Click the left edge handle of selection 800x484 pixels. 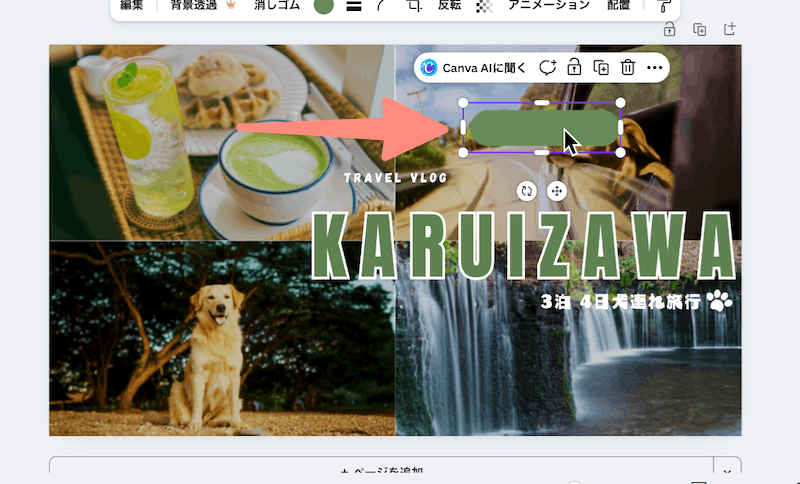(463, 128)
